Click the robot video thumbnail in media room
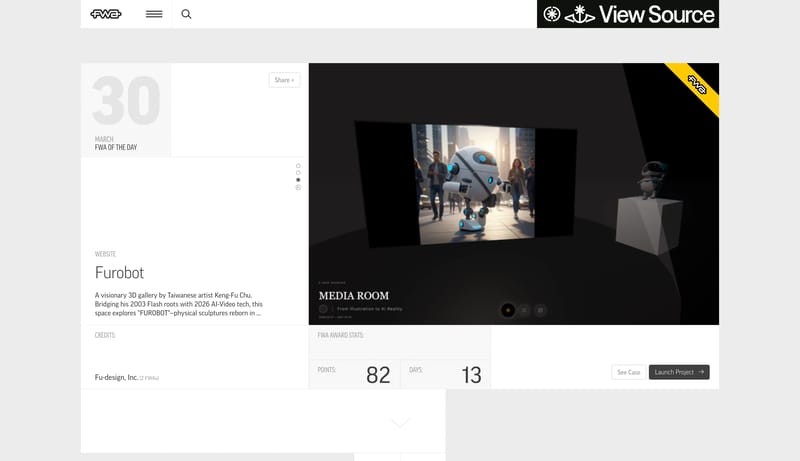This screenshot has height=461, width=800. point(473,184)
